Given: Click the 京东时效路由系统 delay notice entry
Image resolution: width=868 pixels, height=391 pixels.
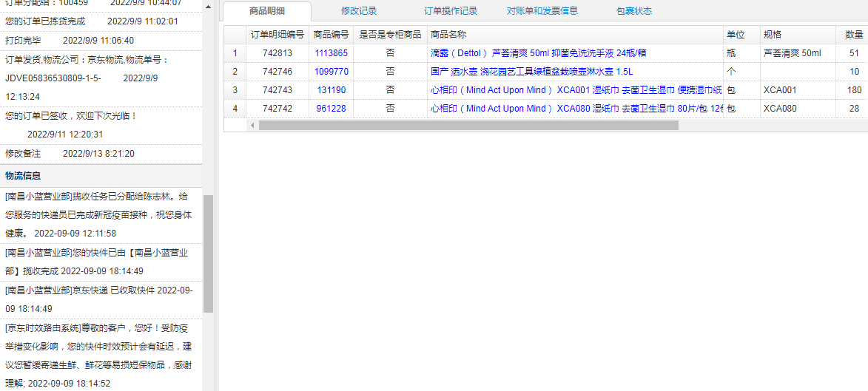Looking at the screenshot, I should [x=101, y=356].
